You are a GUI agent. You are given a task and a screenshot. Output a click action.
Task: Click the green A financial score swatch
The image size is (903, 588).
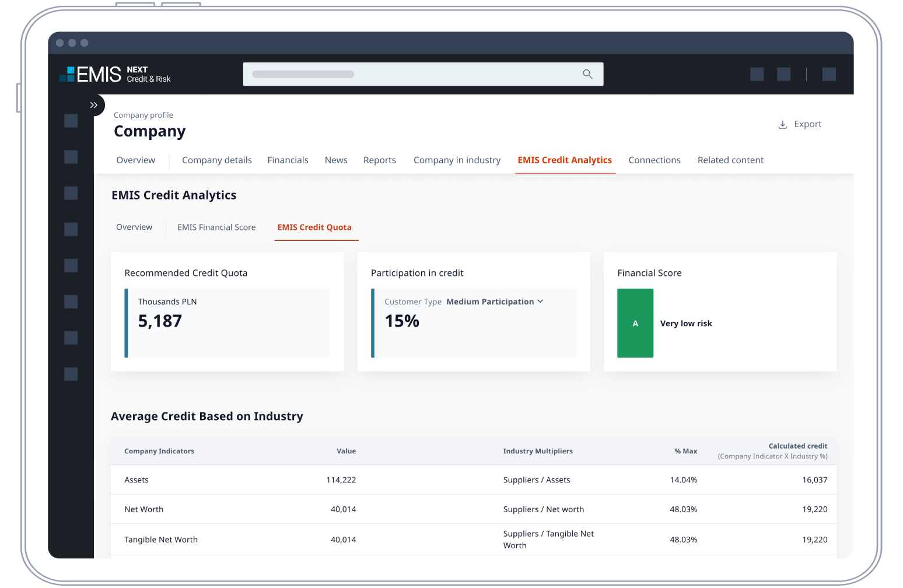click(x=635, y=323)
